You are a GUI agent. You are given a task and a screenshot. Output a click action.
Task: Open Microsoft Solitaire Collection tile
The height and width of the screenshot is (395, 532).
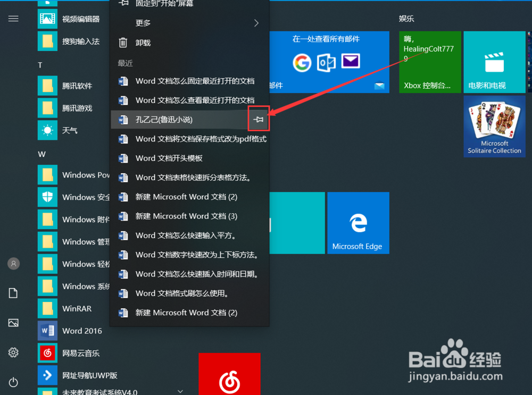(x=494, y=127)
